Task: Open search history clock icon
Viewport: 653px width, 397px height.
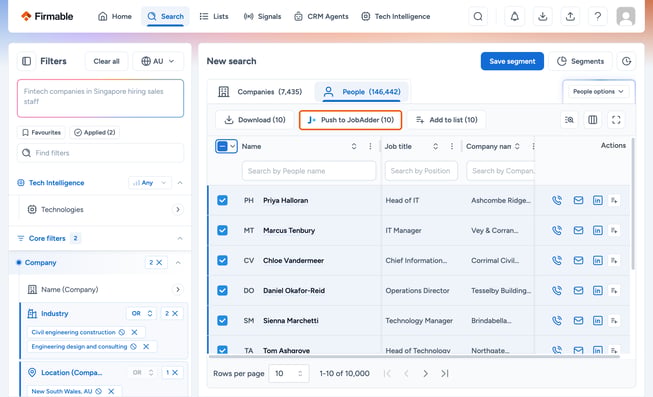Action: click(626, 61)
